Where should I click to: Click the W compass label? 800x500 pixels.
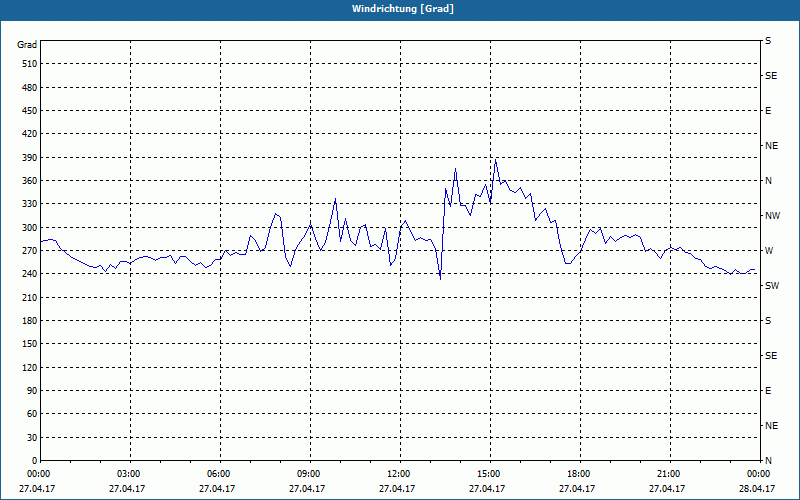click(x=768, y=251)
